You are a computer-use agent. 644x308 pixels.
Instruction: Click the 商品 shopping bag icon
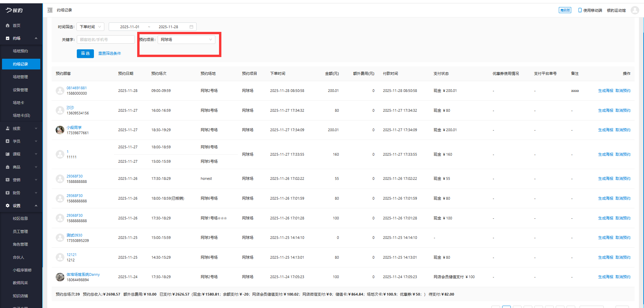click(x=8, y=167)
